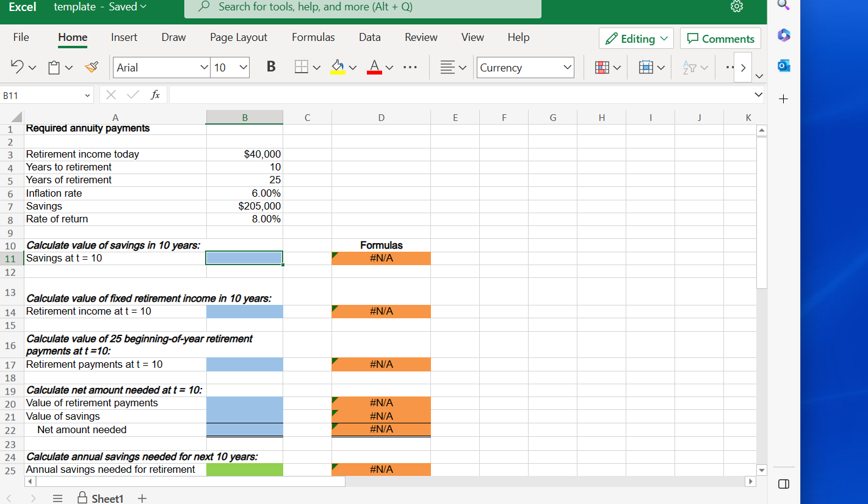Viewport: 868px width, 504px height.
Task: Click the Undo icon
Action: [16, 67]
